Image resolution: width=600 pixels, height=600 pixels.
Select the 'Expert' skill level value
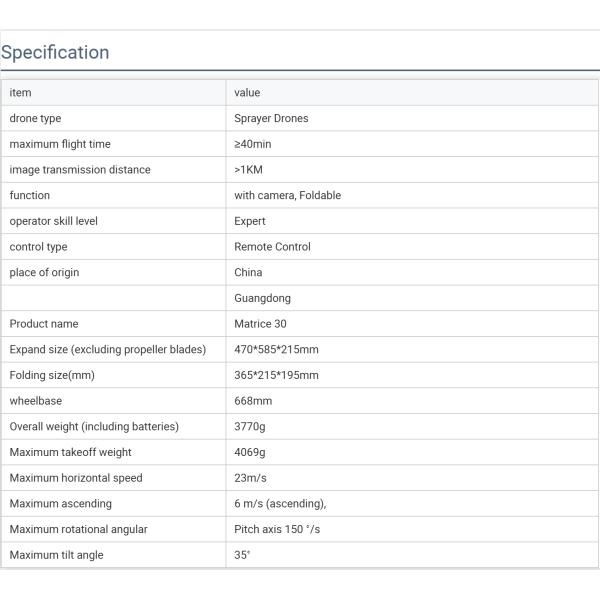(x=250, y=221)
